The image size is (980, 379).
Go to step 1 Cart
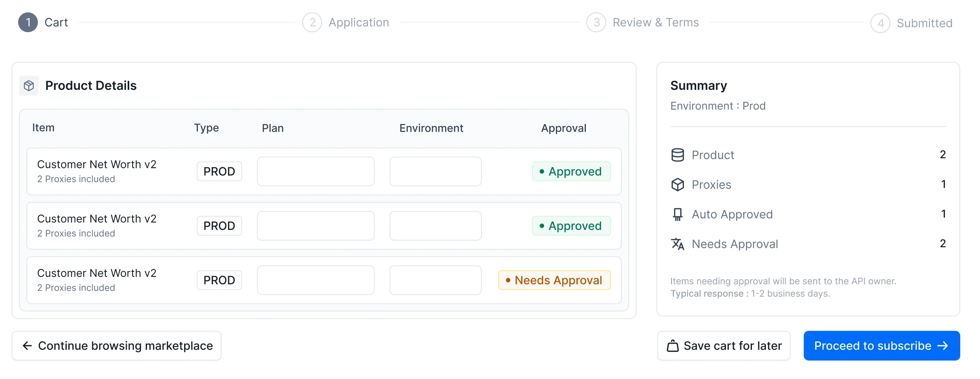pyautogui.click(x=43, y=22)
